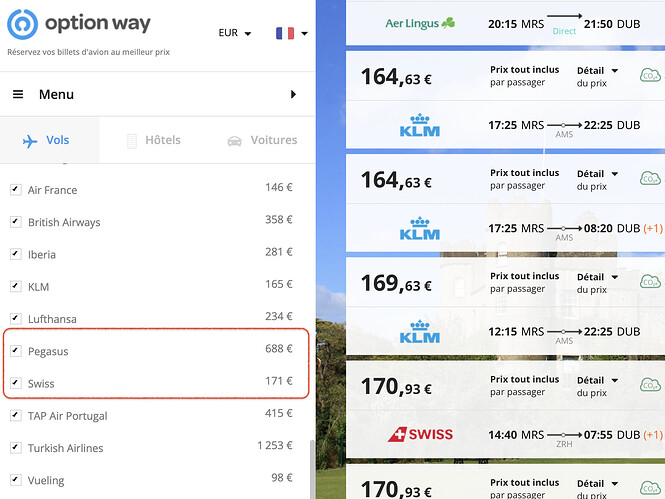
Task: Uncheck the Swiss filter checkbox
Action: pyautogui.click(x=16, y=383)
